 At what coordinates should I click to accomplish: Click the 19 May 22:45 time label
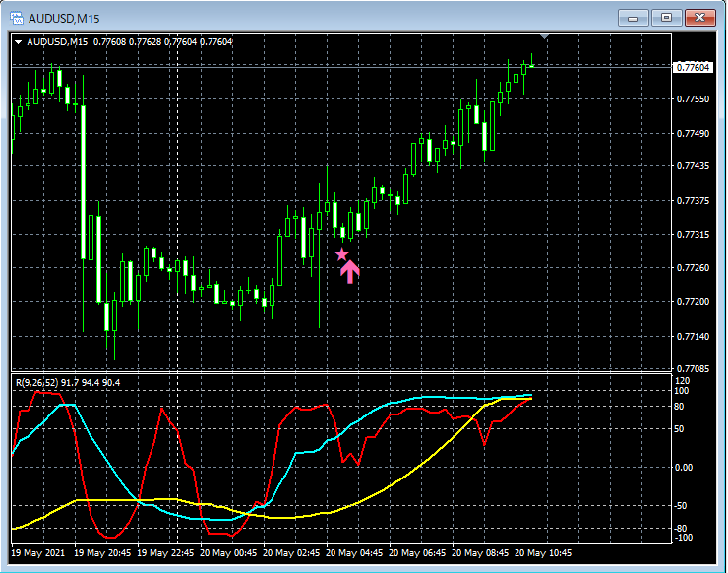(165, 553)
